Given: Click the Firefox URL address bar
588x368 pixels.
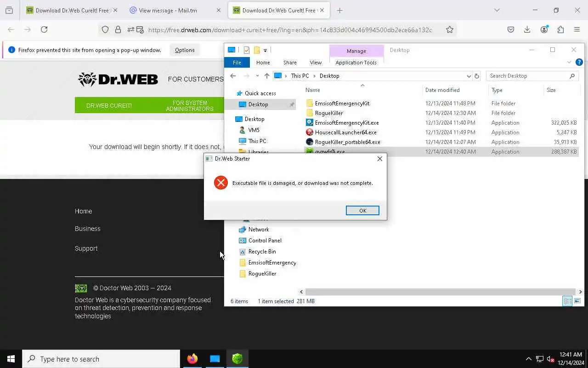Looking at the screenshot, I should [290, 30].
